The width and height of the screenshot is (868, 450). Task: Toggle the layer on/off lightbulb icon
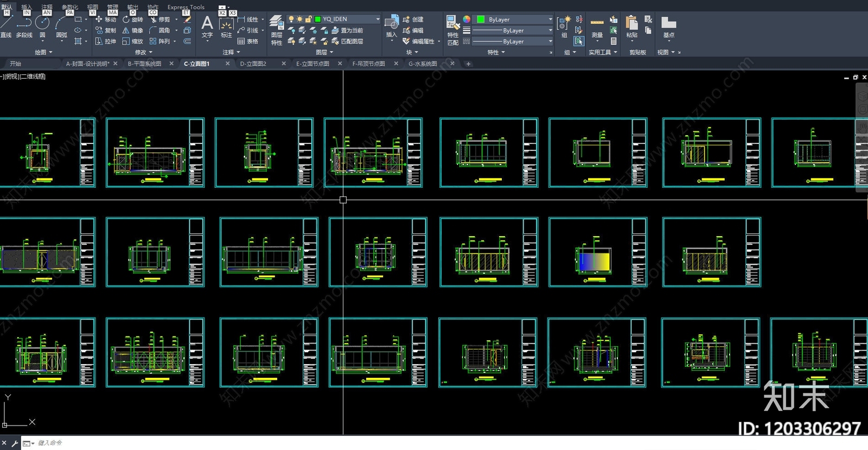pyautogui.click(x=291, y=19)
